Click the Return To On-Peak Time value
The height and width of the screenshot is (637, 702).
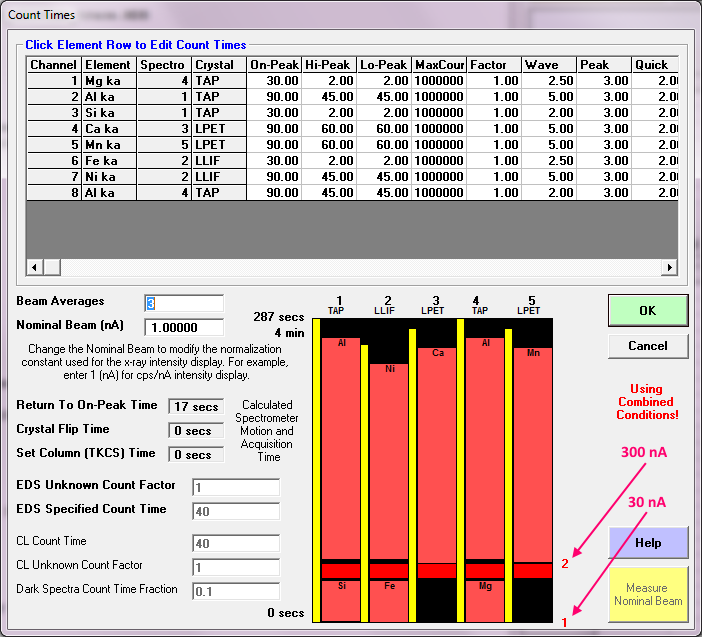194,407
